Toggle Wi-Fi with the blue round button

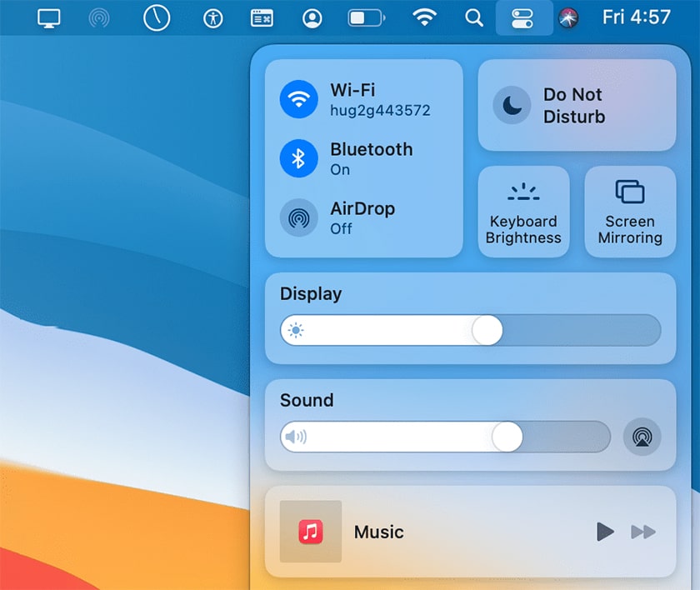point(298,99)
